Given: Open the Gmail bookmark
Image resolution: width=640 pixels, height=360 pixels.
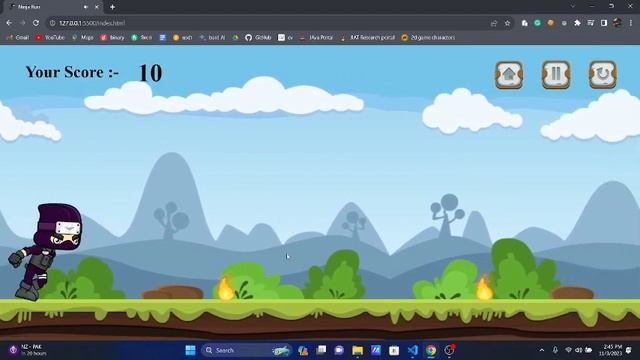Looking at the screenshot, I should point(18,38).
